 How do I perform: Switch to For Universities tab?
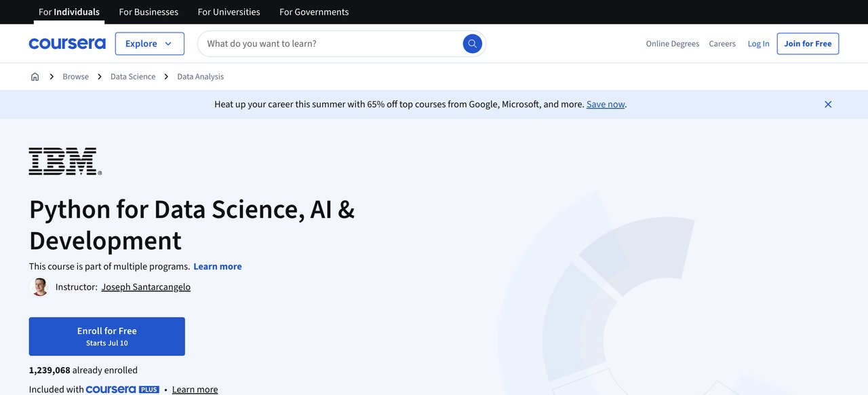(229, 12)
